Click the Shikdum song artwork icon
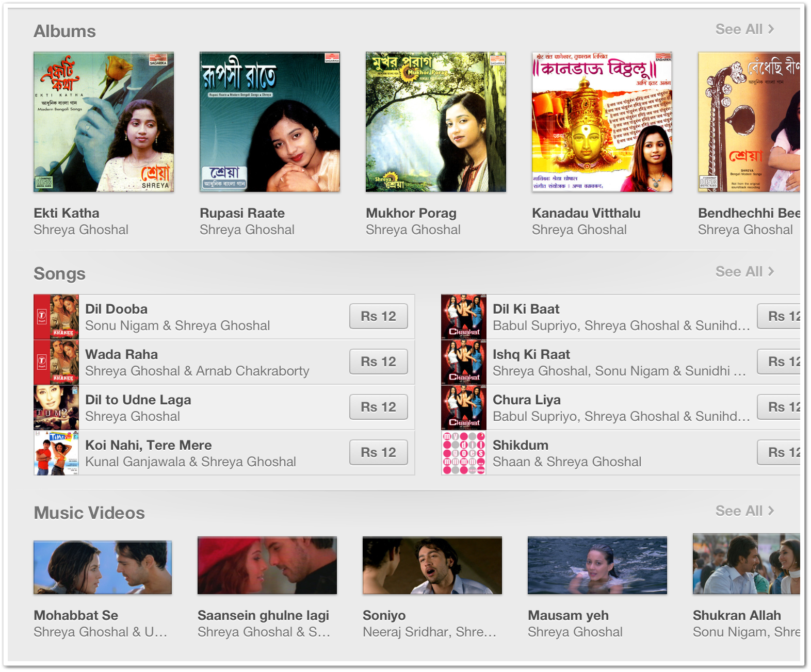This screenshot has height=672, width=811. click(464, 453)
